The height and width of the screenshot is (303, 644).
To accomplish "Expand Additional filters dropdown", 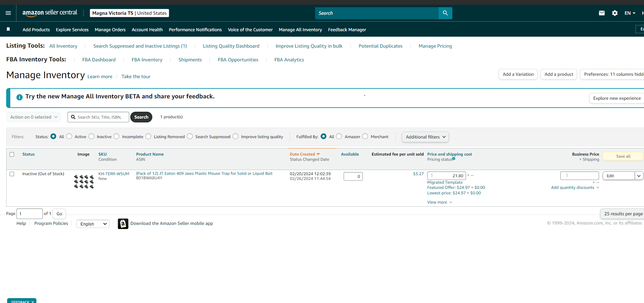I will (425, 137).
